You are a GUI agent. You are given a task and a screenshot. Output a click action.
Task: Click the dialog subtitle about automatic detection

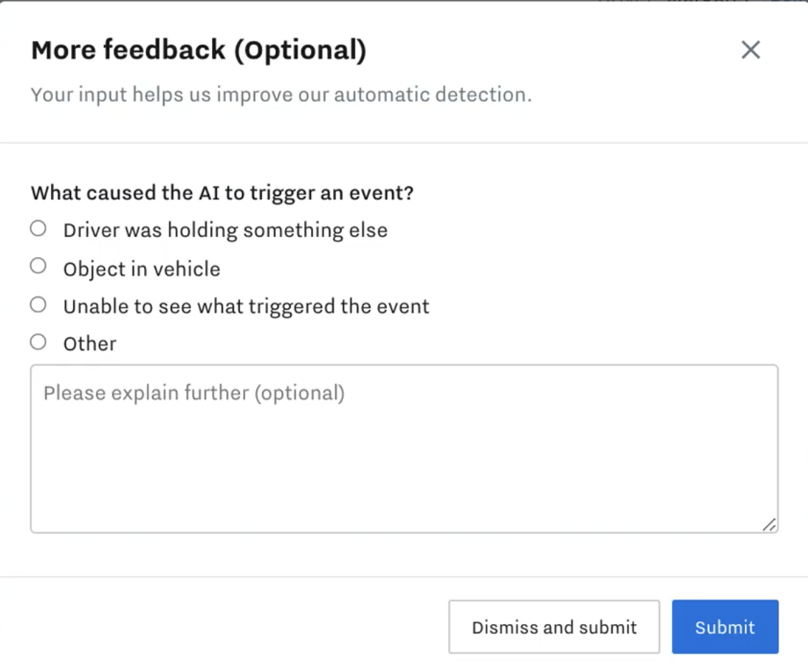point(281,94)
